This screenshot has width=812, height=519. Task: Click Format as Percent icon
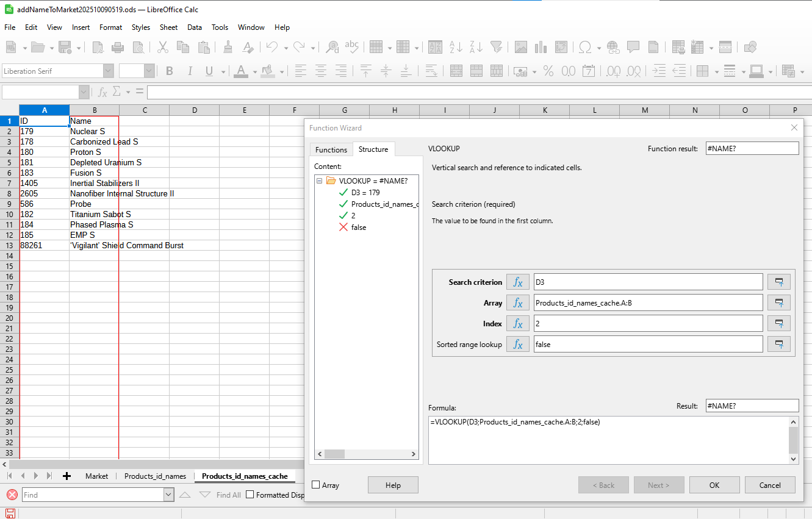click(548, 71)
